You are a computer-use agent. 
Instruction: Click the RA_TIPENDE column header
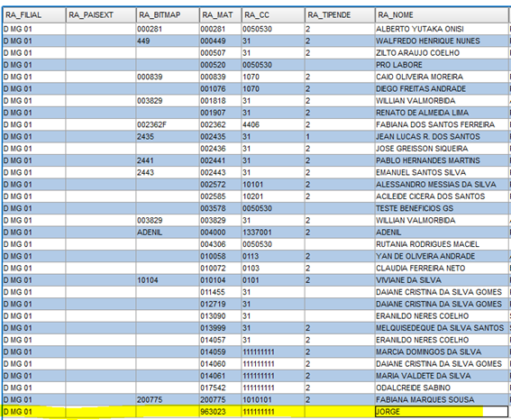[340, 15]
